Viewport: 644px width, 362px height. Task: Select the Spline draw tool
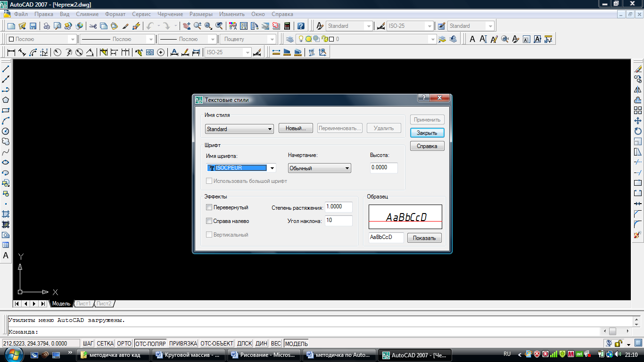[x=6, y=152]
